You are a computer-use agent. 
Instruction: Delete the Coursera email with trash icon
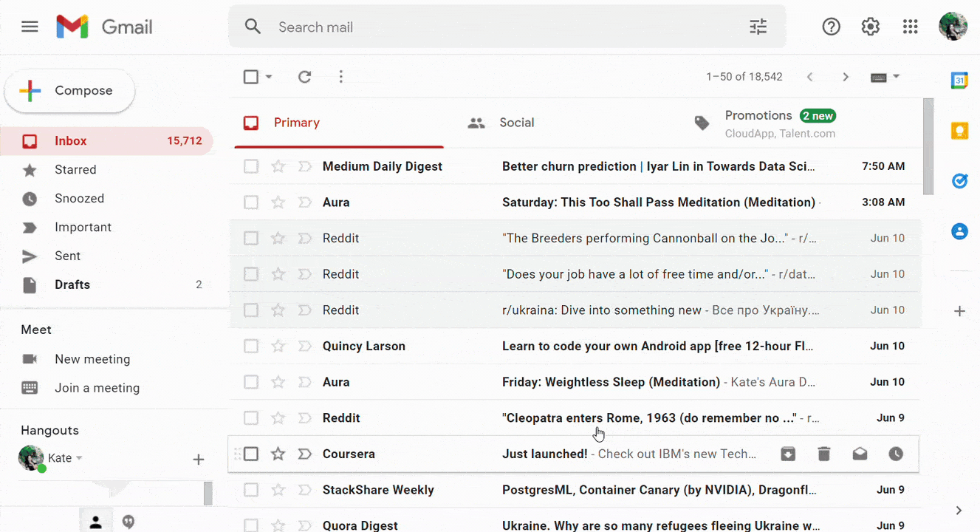(x=824, y=454)
